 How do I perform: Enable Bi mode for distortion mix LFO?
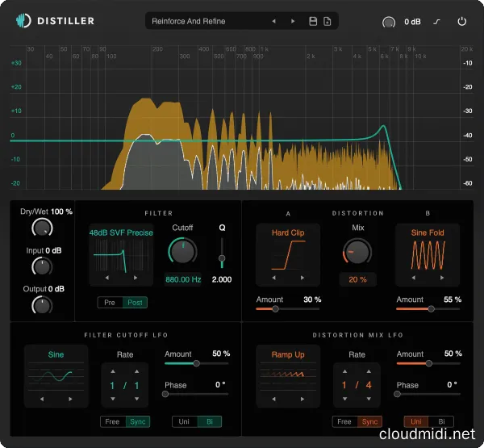(x=440, y=421)
